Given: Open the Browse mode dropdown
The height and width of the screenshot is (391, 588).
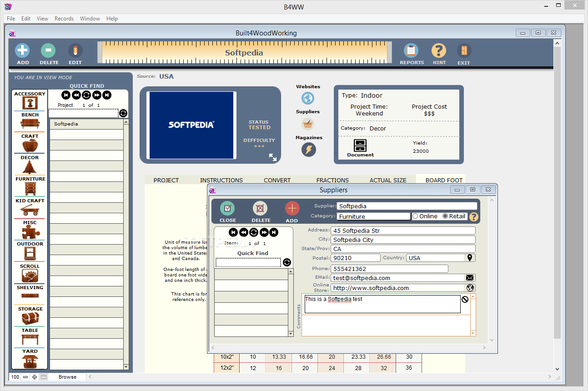Looking at the screenshot, I should pos(67,377).
